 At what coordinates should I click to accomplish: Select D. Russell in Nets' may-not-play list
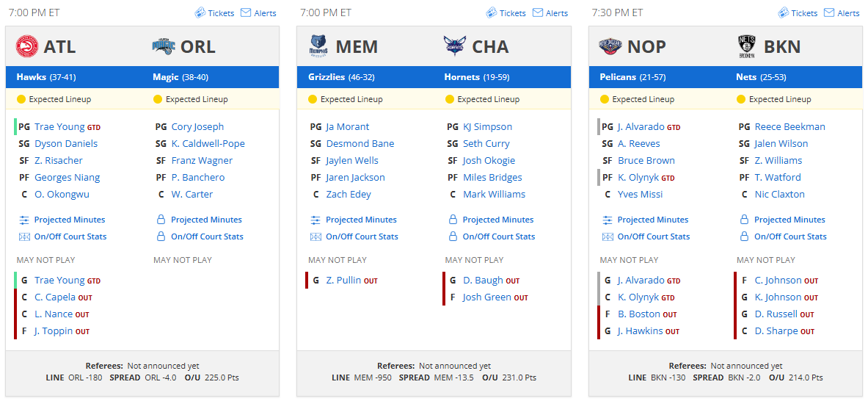coord(776,314)
